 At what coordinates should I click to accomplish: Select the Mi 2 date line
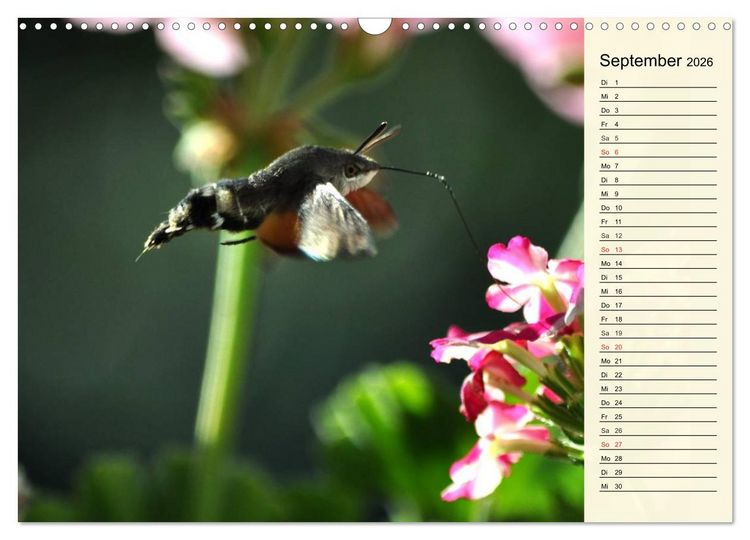pyautogui.click(x=658, y=97)
